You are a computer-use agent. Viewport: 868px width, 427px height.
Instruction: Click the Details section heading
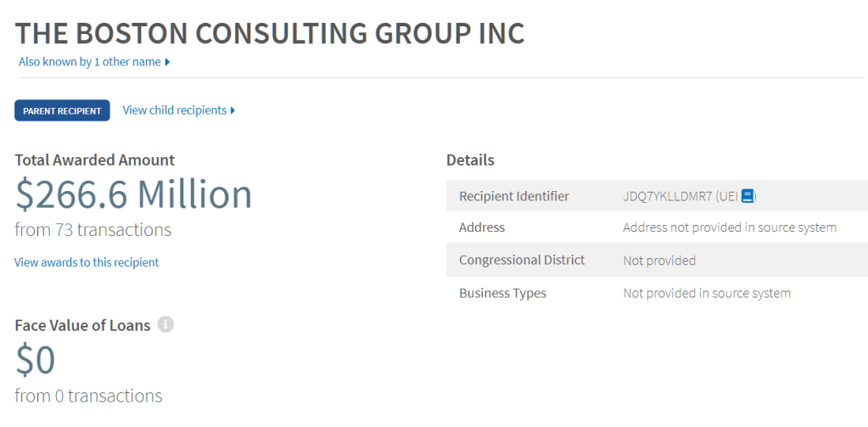tap(470, 160)
